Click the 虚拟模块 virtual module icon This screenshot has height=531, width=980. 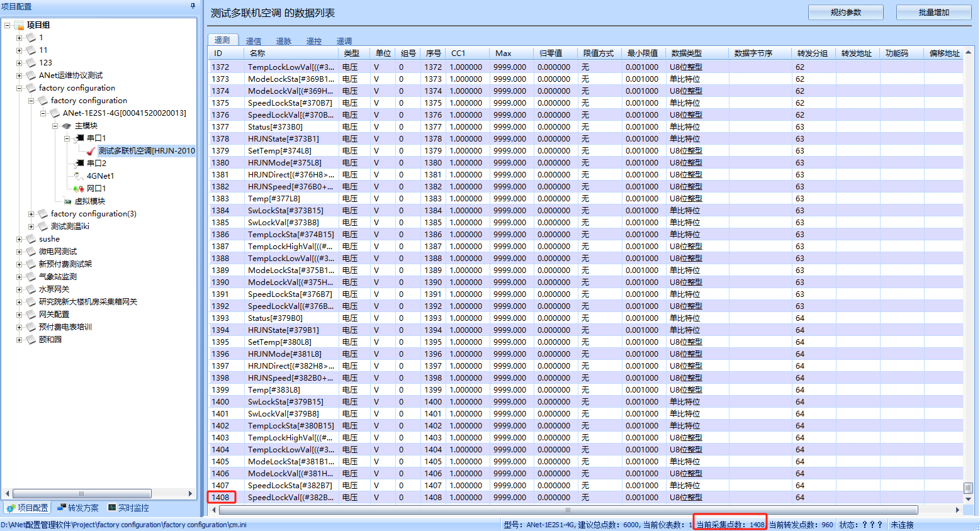[x=67, y=201]
